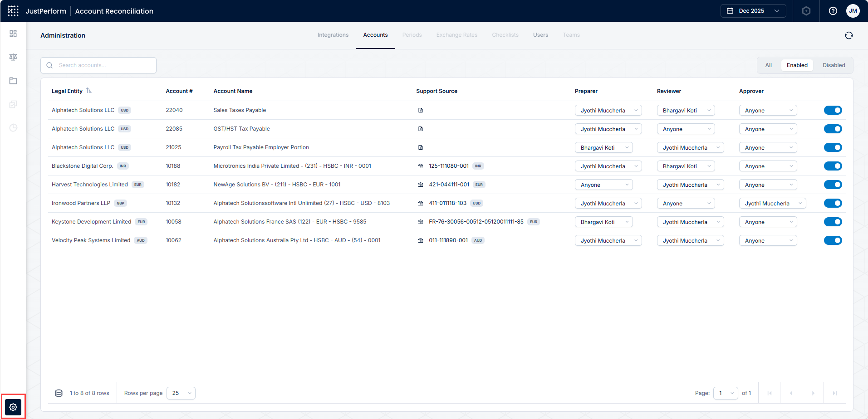The width and height of the screenshot is (868, 419).
Task: Go to the first page arrow
Action: (x=770, y=393)
